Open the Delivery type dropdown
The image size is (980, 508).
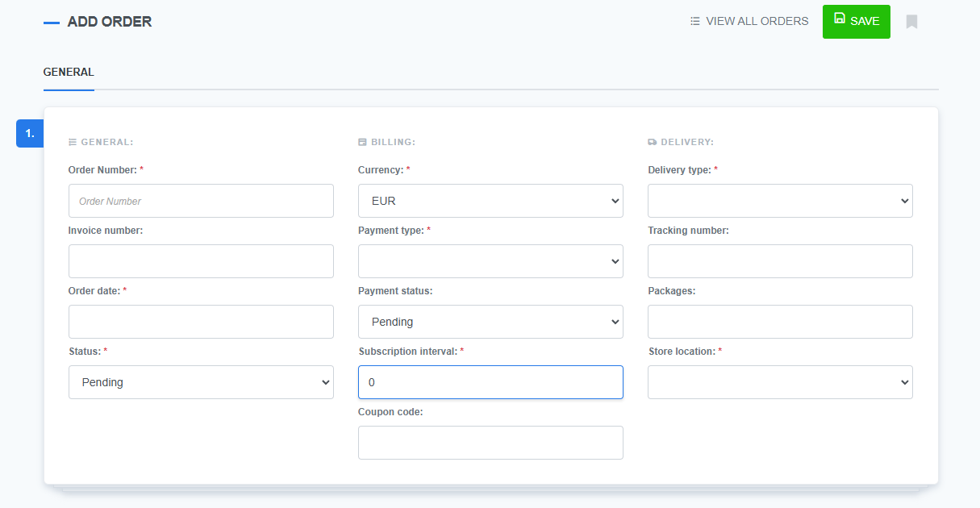coord(780,201)
